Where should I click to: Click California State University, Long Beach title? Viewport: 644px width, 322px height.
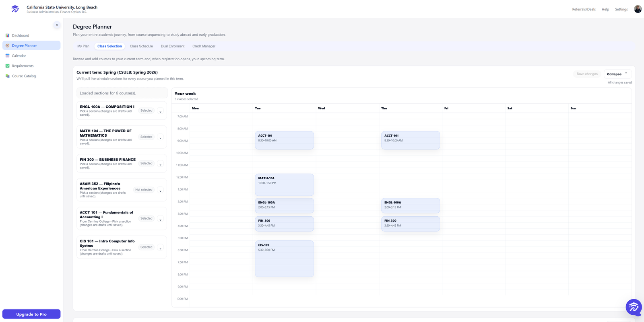click(x=62, y=7)
